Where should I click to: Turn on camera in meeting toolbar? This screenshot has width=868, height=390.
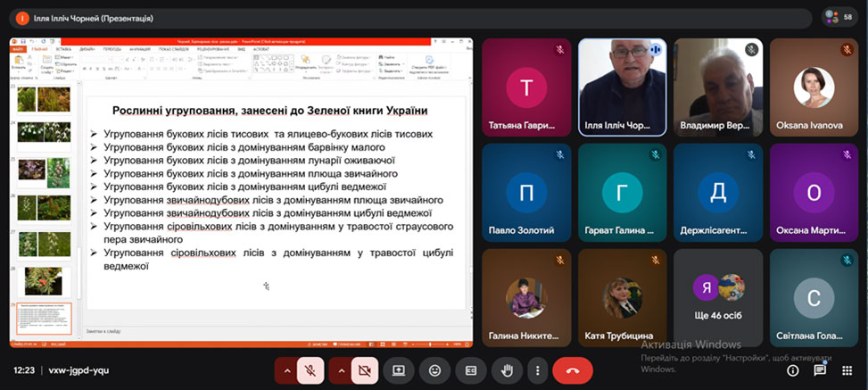364,370
